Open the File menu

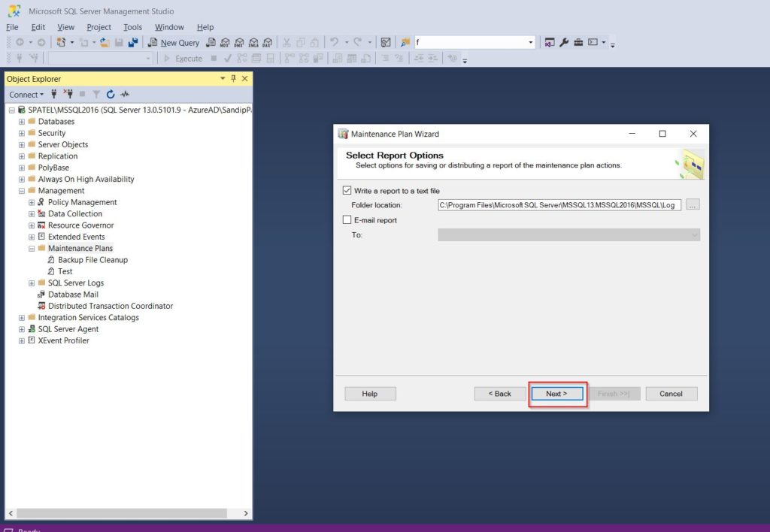[x=12, y=27]
